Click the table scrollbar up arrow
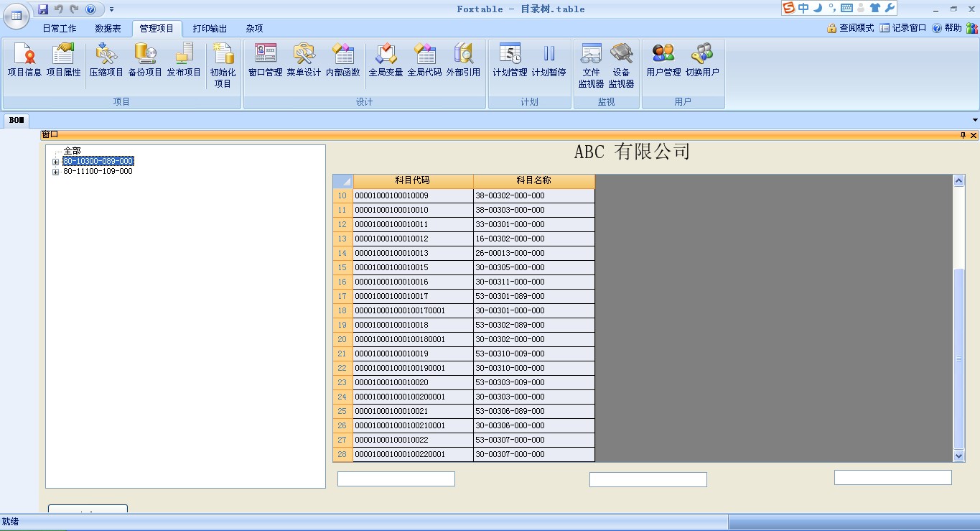 pyautogui.click(x=959, y=180)
